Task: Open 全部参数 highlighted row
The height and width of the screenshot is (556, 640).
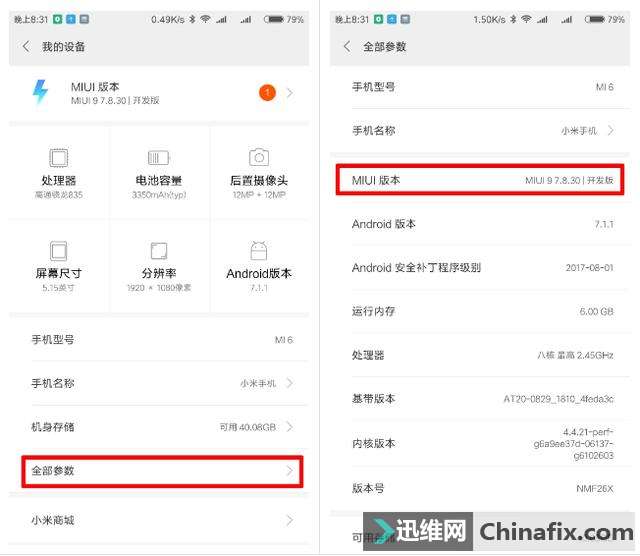Action: pos(162,471)
